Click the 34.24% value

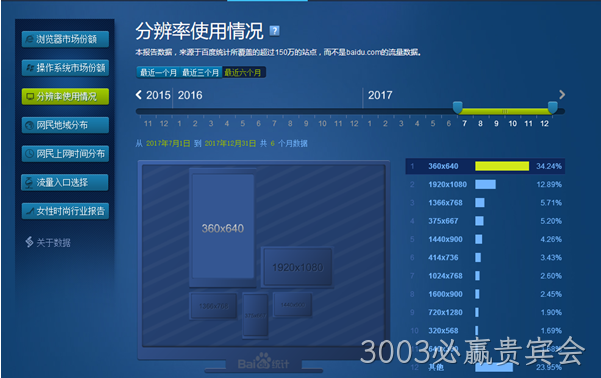[549, 166]
